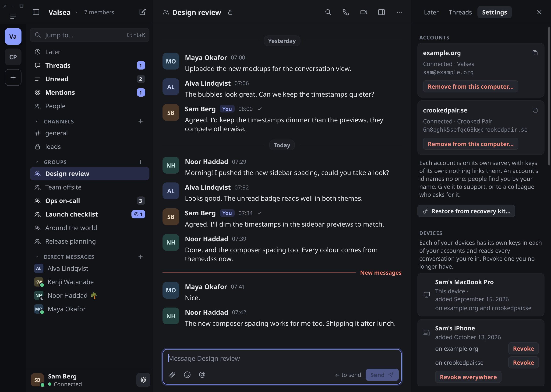This screenshot has height=392, width=551.
Task: Start a new direct message with plus icon
Action: 141,256
